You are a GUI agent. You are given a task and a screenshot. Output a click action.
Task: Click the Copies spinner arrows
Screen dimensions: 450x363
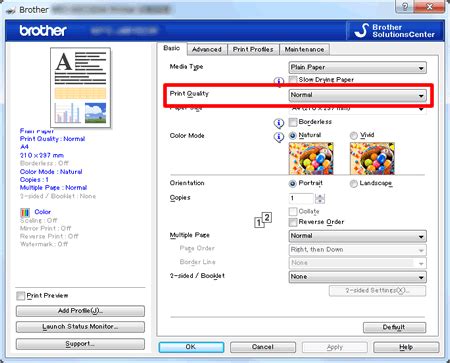320,199
